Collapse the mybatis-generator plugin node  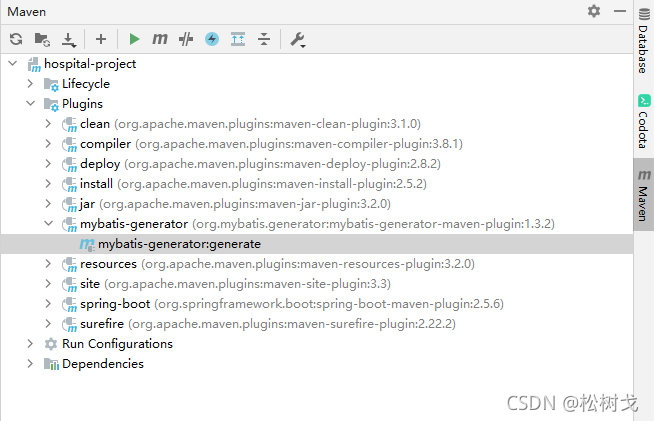click(x=48, y=224)
